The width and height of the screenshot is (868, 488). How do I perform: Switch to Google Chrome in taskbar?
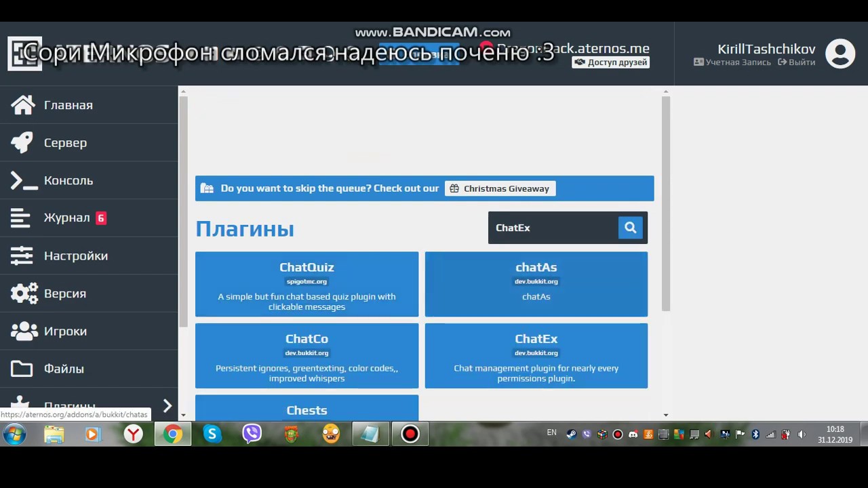point(173,434)
